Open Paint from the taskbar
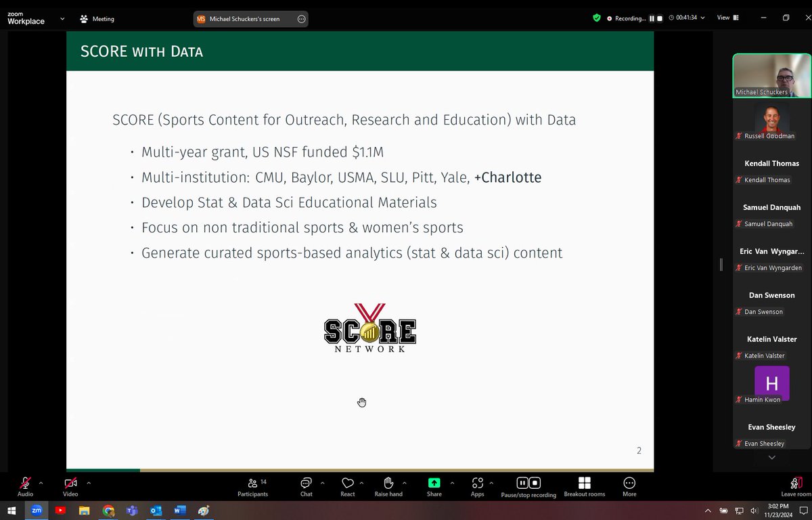812x520 pixels. click(204, 511)
